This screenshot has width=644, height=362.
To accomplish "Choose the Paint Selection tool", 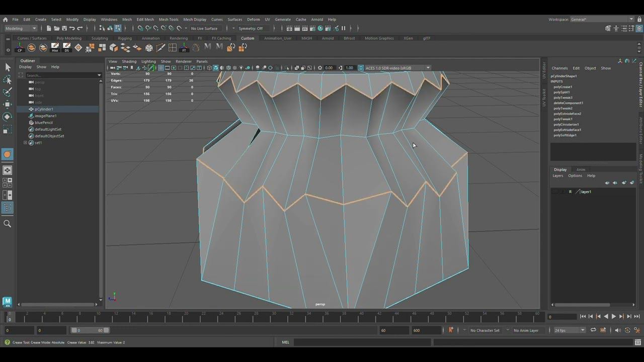I will (x=8, y=92).
